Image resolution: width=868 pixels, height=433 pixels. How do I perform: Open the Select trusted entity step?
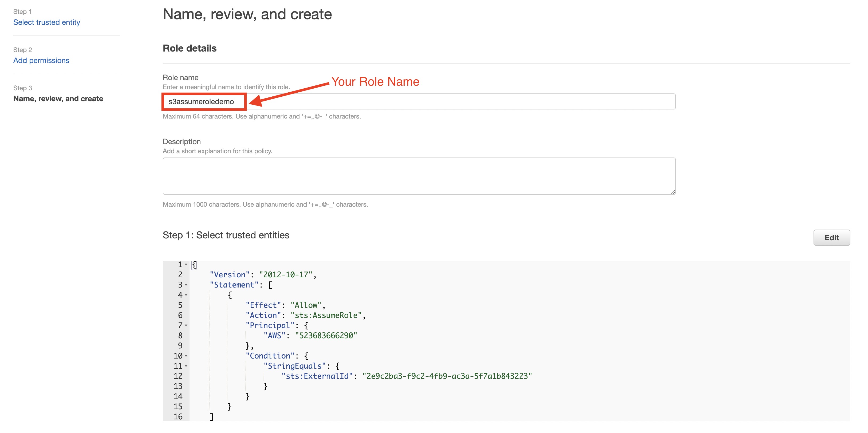click(x=46, y=22)
